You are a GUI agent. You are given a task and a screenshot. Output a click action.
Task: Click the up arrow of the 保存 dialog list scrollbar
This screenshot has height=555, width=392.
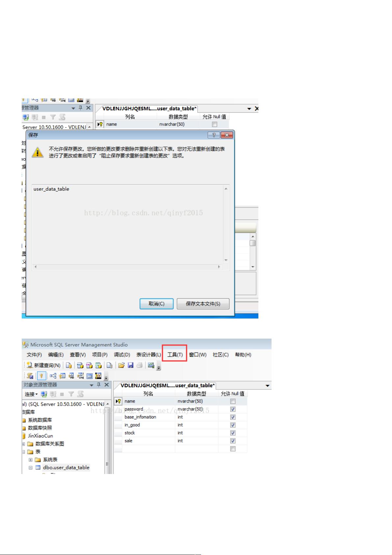pos(226,189)
